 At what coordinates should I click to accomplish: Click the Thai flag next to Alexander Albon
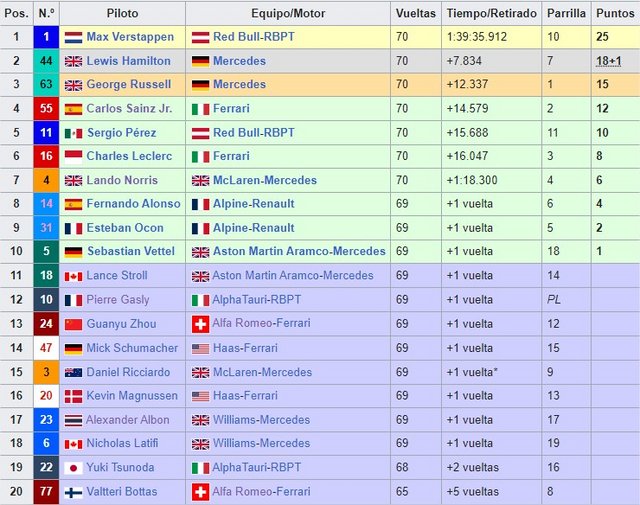pyautogui.click(x=73, y=420)
